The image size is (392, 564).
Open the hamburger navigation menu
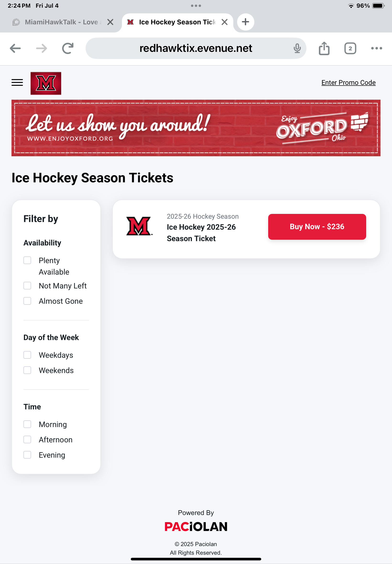pos(17,82)
